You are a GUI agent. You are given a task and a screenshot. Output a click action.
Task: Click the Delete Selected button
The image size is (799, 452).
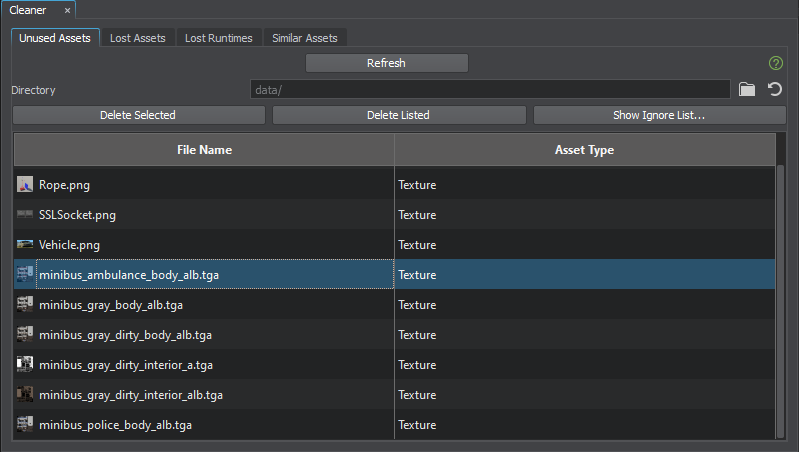138,115
